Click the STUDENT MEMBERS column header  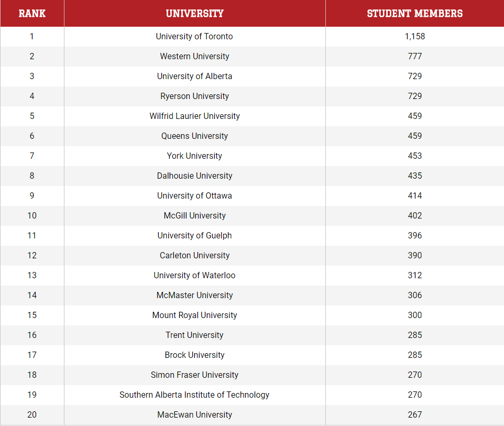(414, 14)
